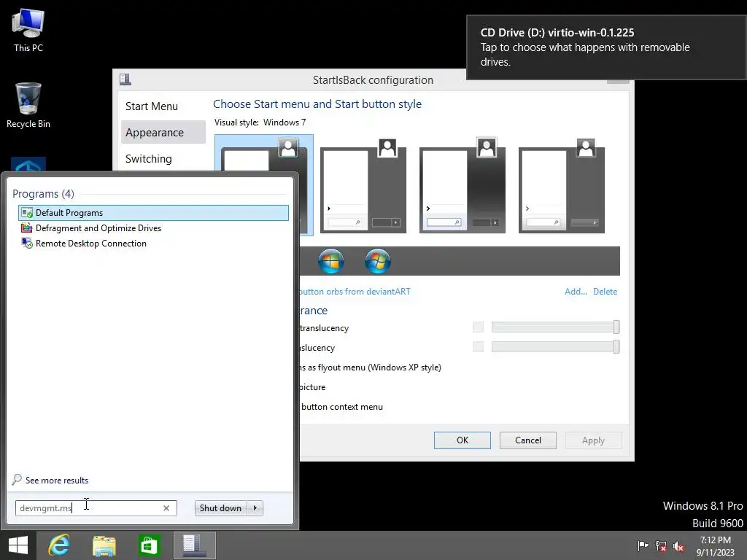Open This PC desktop icon
The image size is (747, 560).
28,30
